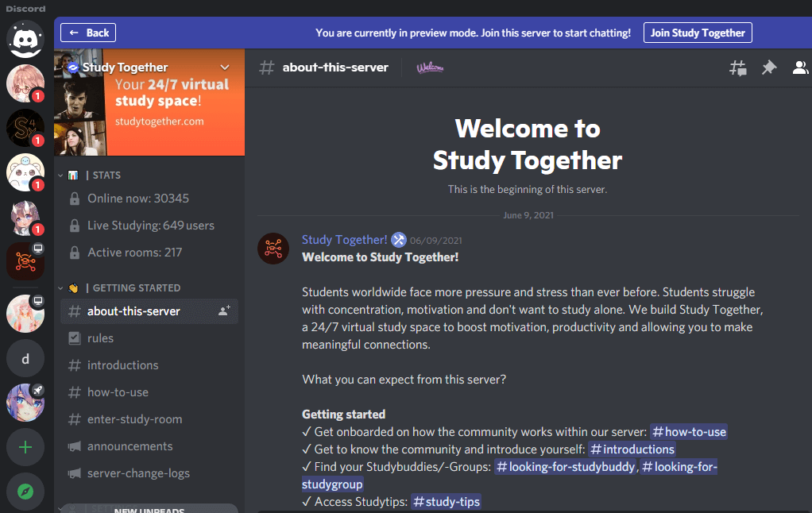Open the announcements channel
Viewport: 812px width, 513px height.
pyautogui.click(x=130, y=446)
